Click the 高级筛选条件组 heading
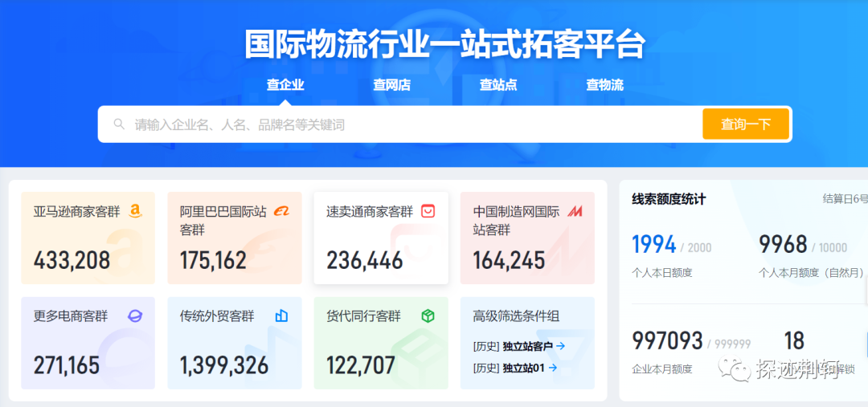The height and width of the screenshot is (407, 868). pos(517,316)
